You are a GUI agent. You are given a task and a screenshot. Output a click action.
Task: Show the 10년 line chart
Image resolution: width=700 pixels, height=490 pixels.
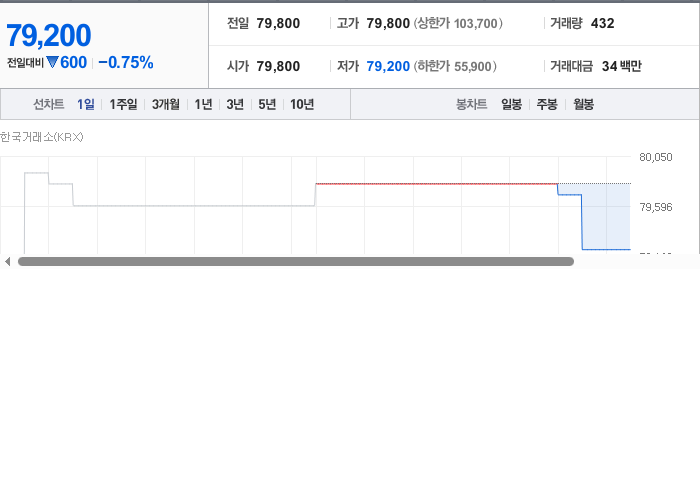pos(302,104)
